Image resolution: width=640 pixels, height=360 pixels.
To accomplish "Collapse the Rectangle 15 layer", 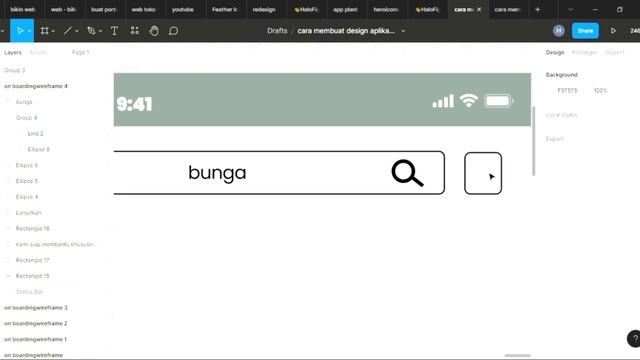I will click(x=8, y=276).
